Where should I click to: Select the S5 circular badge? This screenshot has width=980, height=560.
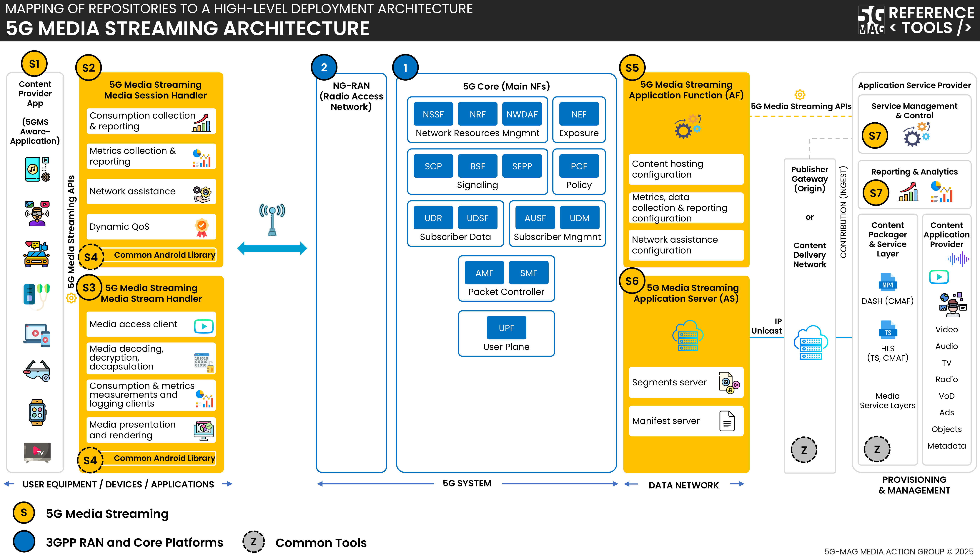[x=632, y=68]
